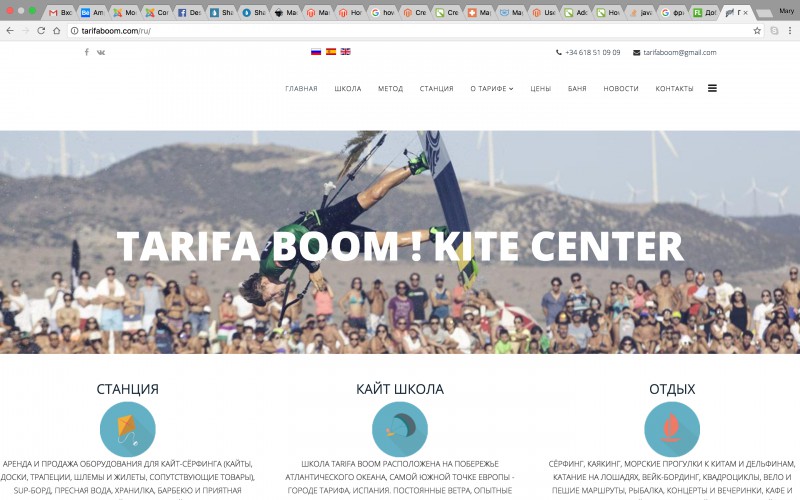The width and height of the screenshot is (800, 500).
Task: Open the Школа menu item
Action: (x=348, y=89)
